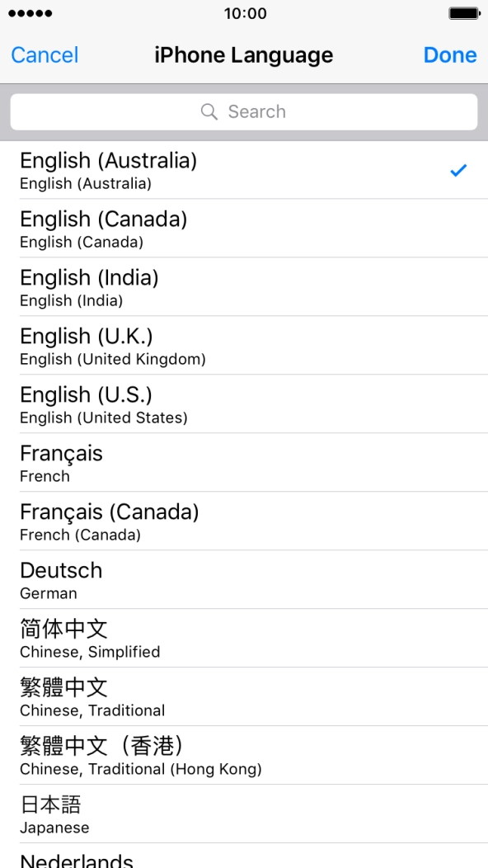The width and height of the screenshot is (488, 868).
Task: Click the battery indicator in status bar
Action: pyautogui.click(x=466, y=12)
